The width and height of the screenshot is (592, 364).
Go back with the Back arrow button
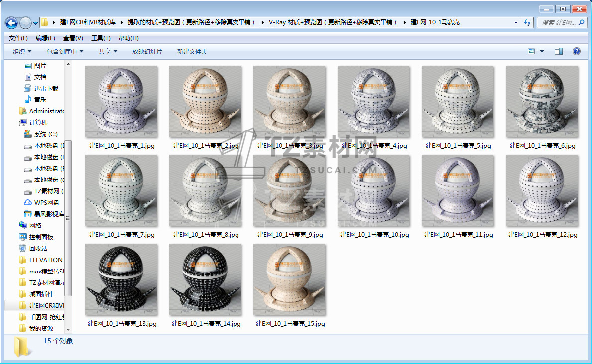point(12,23)
